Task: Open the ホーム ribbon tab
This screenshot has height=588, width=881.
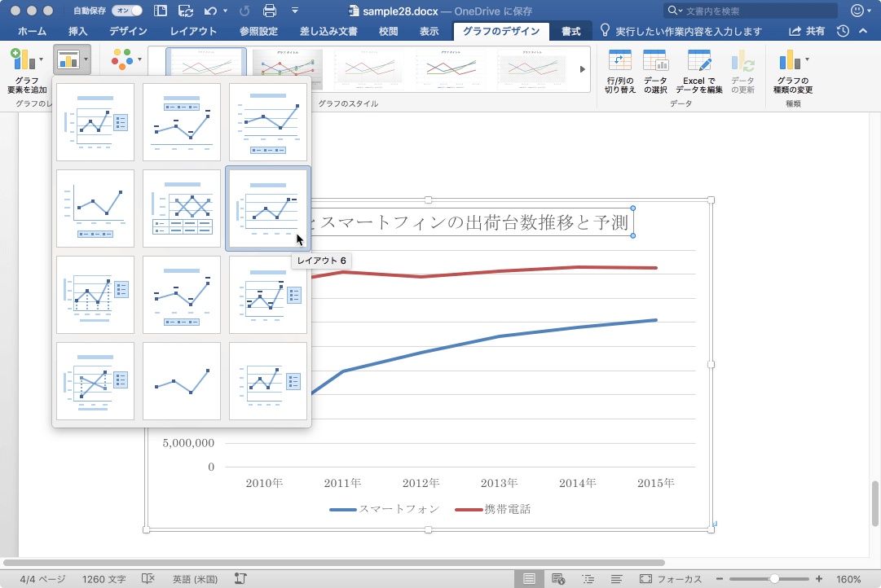Action: (32, 32)
